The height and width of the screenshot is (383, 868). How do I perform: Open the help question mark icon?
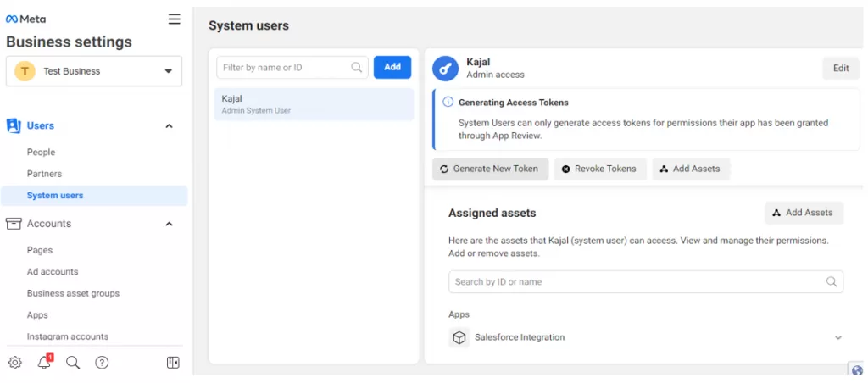tap(102, 363)
